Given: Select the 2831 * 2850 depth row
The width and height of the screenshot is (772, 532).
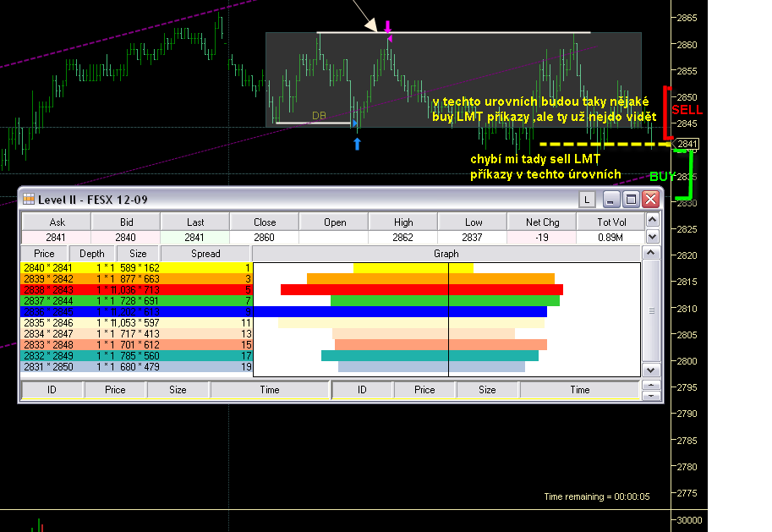Looking at the screenshot, I should coord(136,367).
